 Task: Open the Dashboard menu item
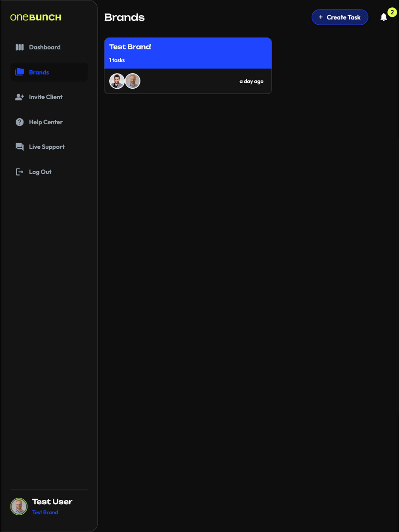pos(49,47)
